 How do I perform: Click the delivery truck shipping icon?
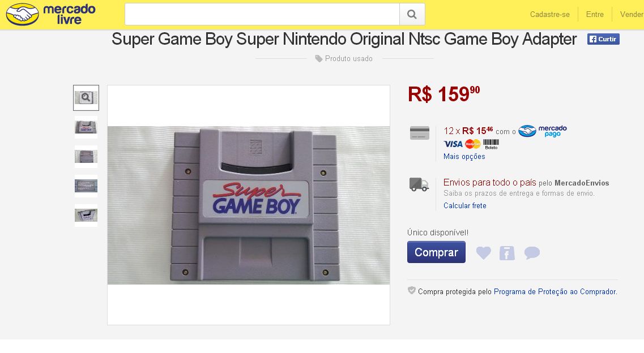point(419,184)
